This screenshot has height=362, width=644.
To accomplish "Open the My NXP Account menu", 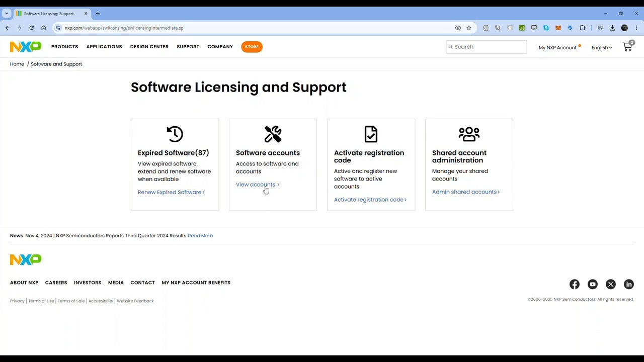I will pos(557,48).
